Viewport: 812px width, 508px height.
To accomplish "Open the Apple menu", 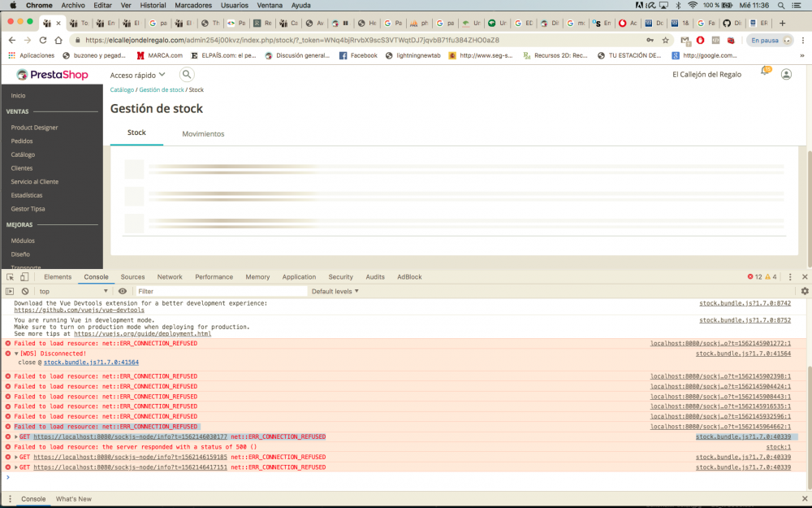I will point(13,5).
